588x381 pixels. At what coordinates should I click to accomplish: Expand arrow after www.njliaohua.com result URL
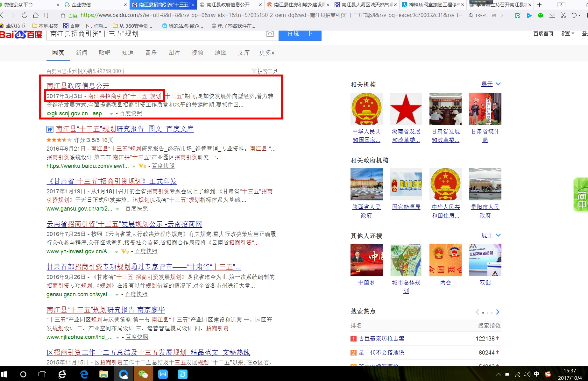pos(117,337)
